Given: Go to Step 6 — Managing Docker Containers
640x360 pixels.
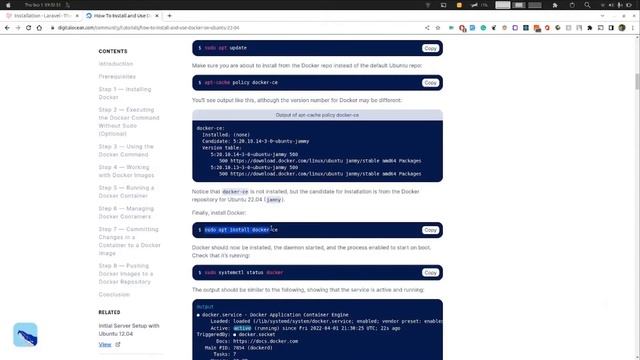Looking at the screenshot, I should (x=127, y=212).
